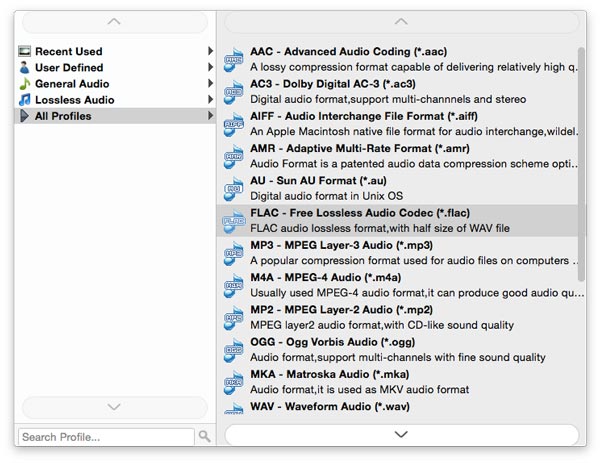Image resolution: width=600 pixels, height=463 pixels.
Task: Open the Lossless Audio category
Action: (x=115, y=99)
